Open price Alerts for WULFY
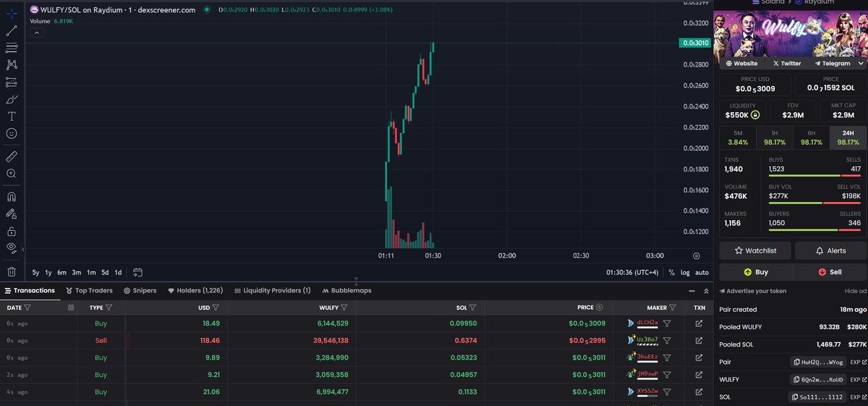This screenshot has height=406, width=868. click(x=830, y=250)
